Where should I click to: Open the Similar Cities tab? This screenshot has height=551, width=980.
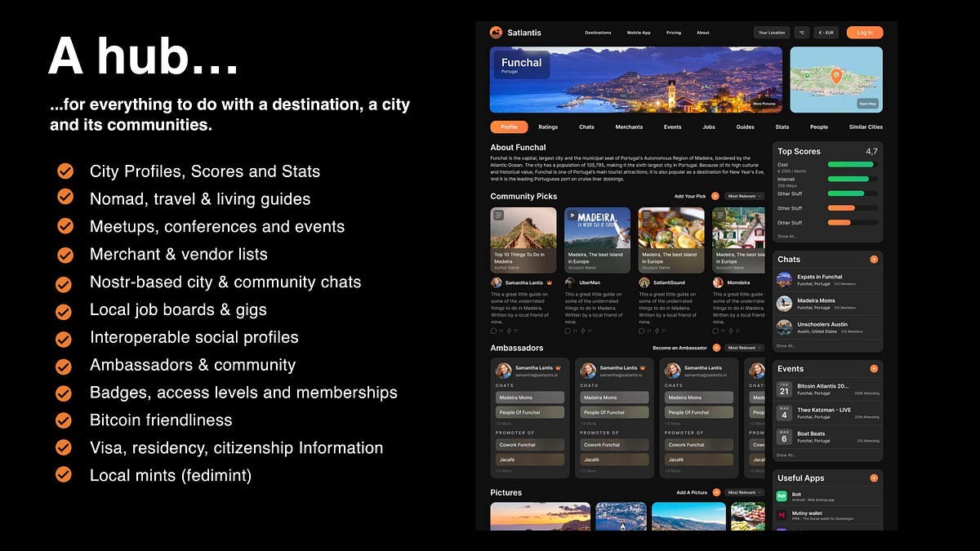tap(866, 127)
